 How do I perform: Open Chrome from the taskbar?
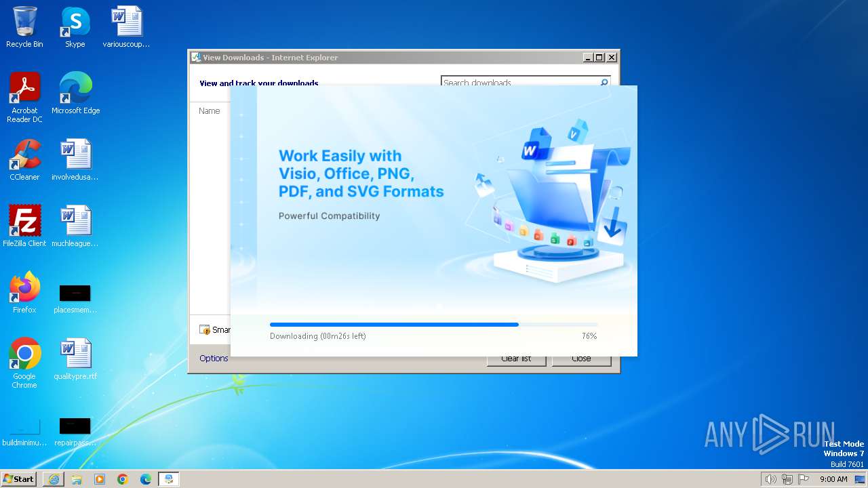click(123, 479)
